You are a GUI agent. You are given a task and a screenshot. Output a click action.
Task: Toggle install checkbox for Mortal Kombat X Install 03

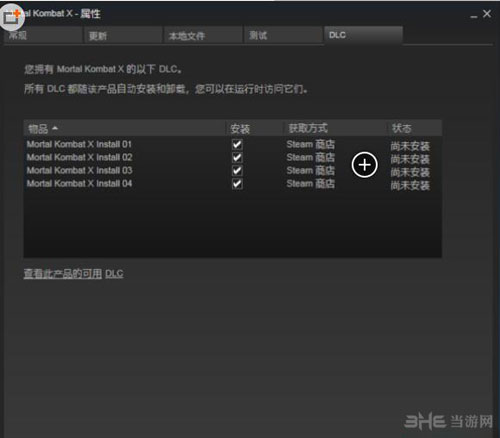pyautogui.click(x=237, y=171)
